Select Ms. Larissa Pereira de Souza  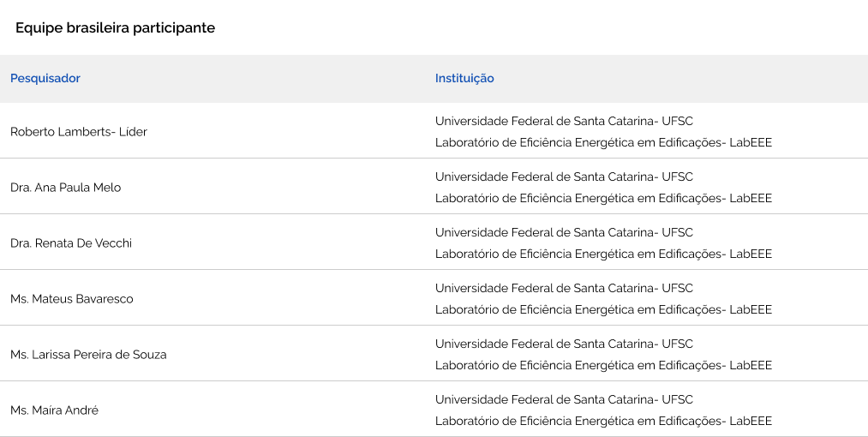click(x=88, y=355)
